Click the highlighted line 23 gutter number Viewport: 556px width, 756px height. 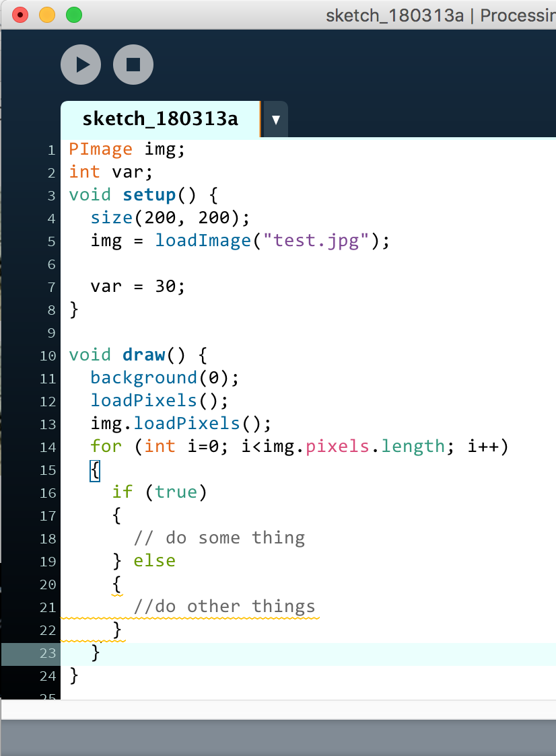click(x=48, y=653)
